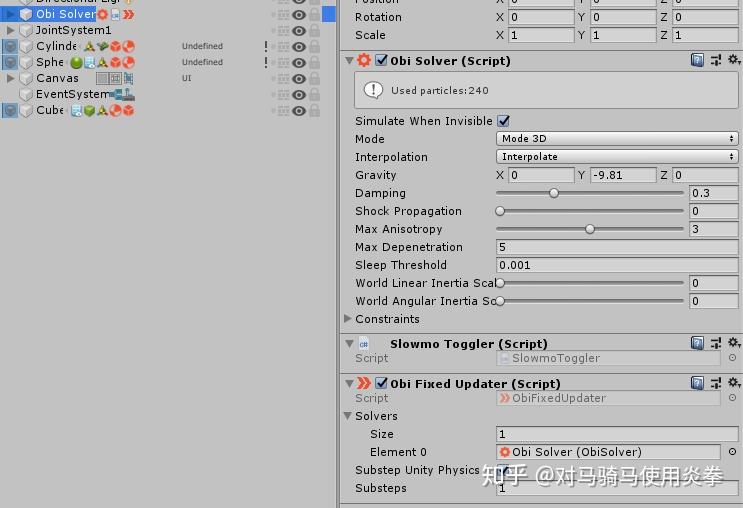Adjust the Max Anisotropy slider handle
Image resolution: width=743 pixels, height=508 pixels.
point(590,229)
